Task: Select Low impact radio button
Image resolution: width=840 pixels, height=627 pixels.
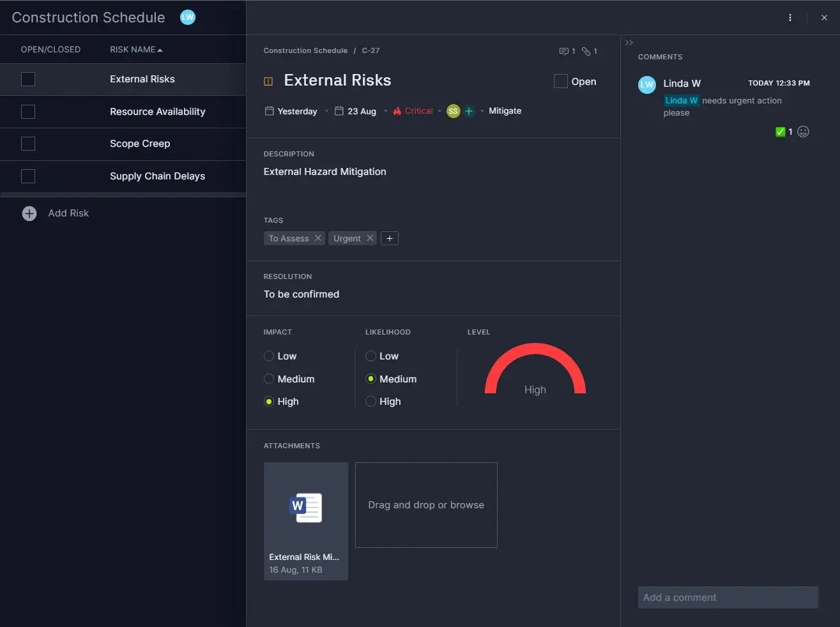Action: 269,356
